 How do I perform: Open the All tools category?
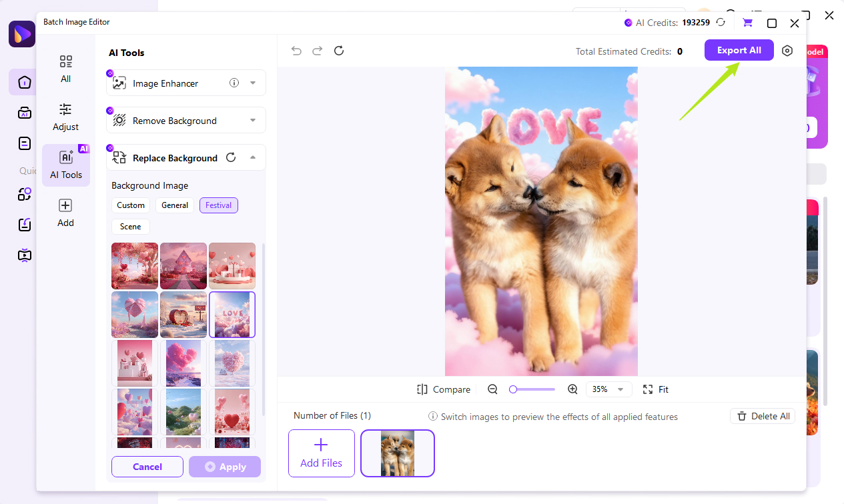pos(66,69)
